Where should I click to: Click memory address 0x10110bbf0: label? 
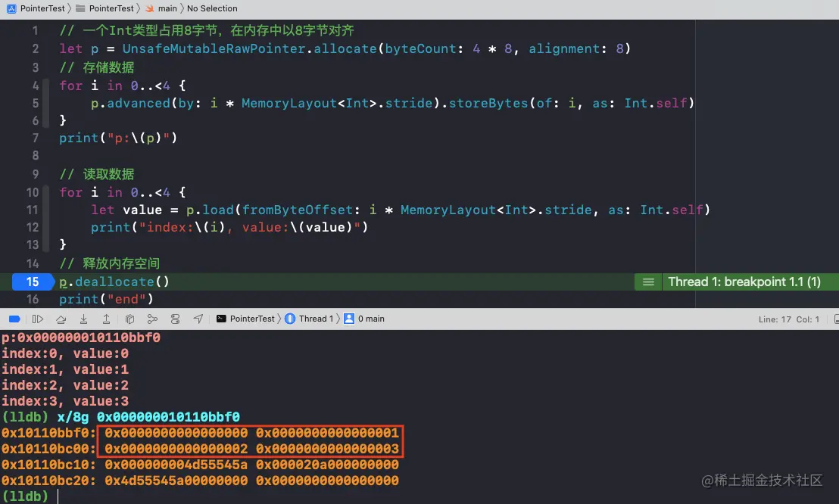coord(48,433)
